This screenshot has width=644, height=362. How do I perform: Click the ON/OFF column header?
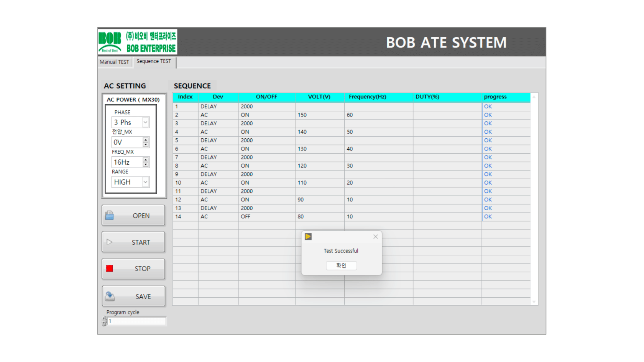pyautogui.click(x=266, y=97)
